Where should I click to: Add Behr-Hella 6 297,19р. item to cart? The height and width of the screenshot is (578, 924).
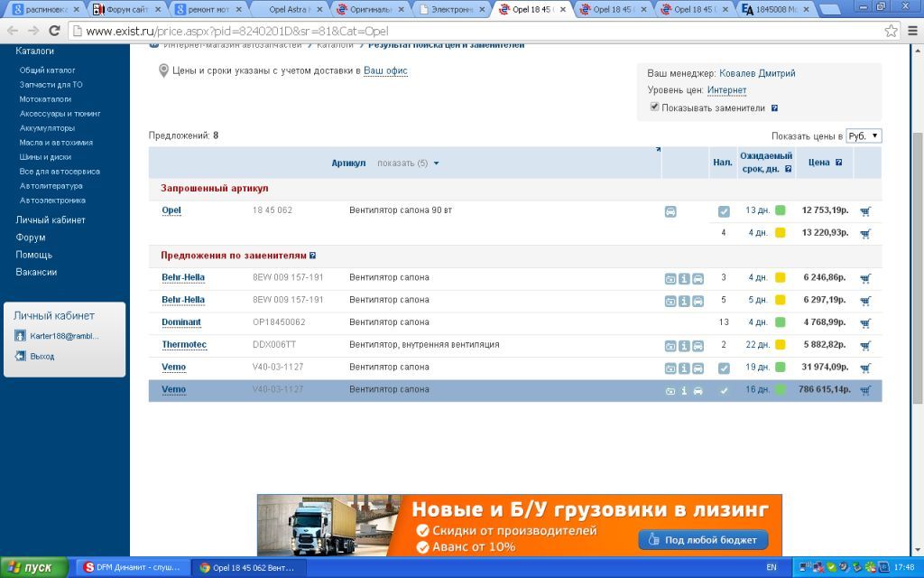pos(865,301)
